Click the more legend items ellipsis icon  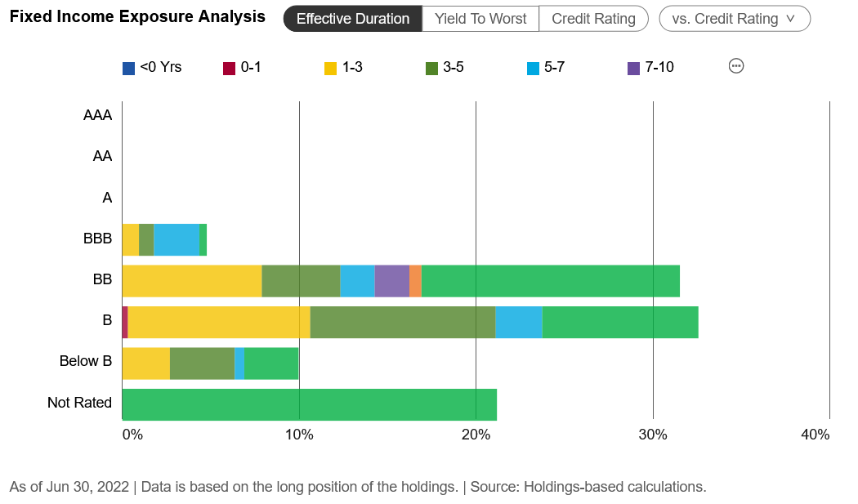tap(735, 67)
